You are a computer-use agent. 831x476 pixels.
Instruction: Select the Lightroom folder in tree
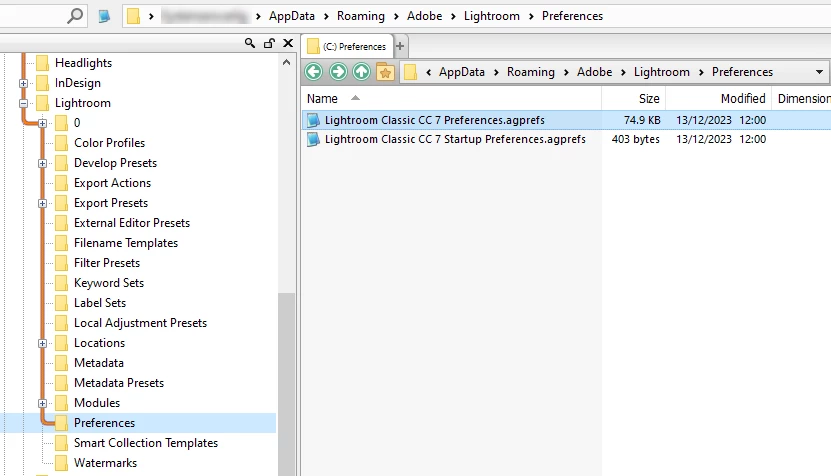pyautogui.click(x=83, y=103)
